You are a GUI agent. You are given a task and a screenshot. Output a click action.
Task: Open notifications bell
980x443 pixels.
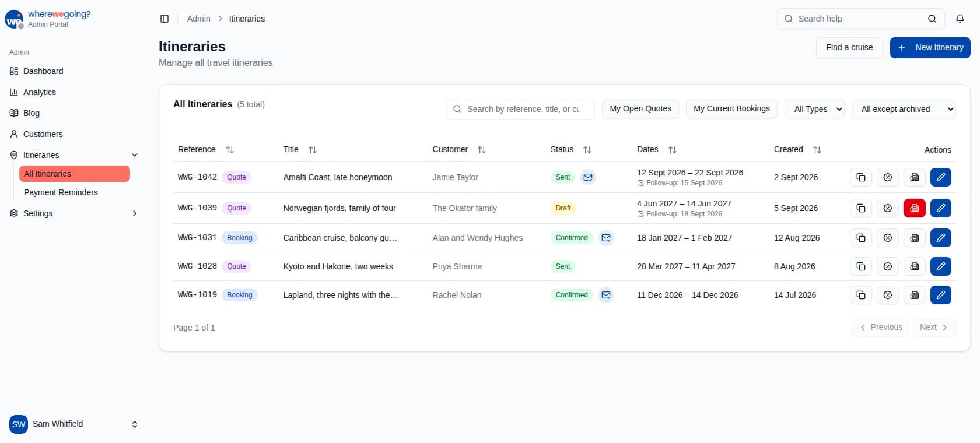960,19
